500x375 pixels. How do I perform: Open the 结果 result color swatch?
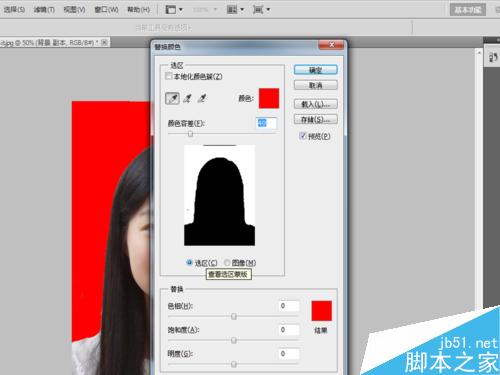[322, 311]
